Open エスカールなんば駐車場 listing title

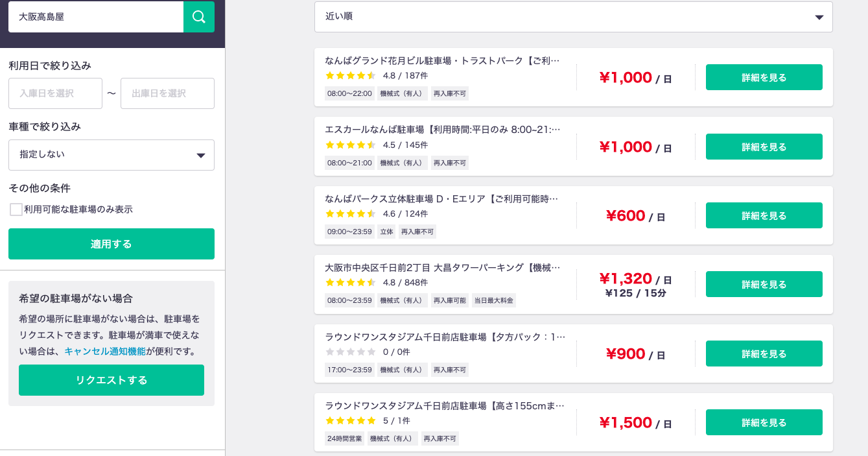point(443,130)
